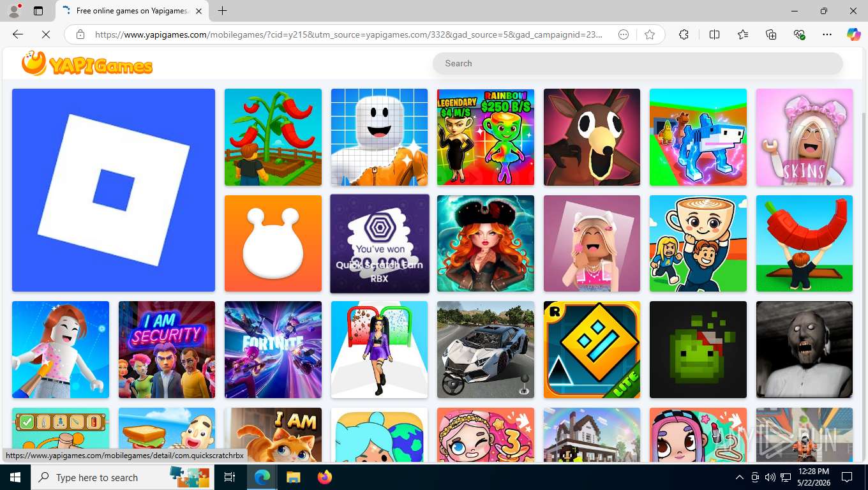Open the winking girl number 3 game

coord(486,434)
